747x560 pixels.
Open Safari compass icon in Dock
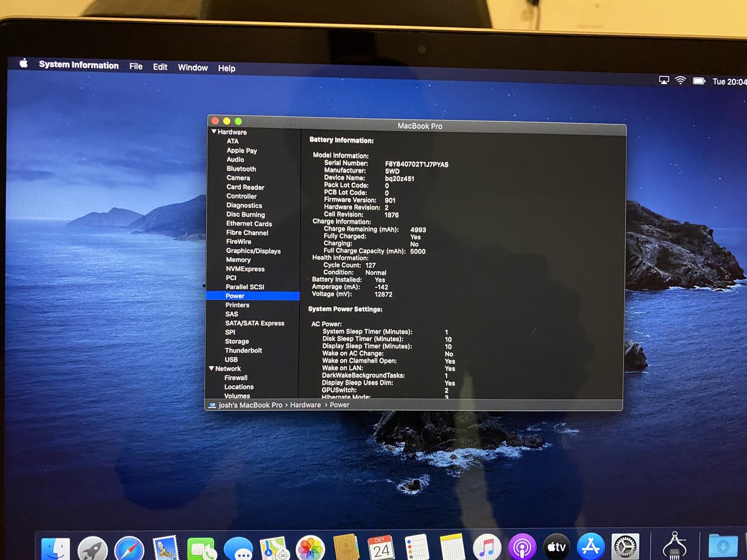click(129, 549)
